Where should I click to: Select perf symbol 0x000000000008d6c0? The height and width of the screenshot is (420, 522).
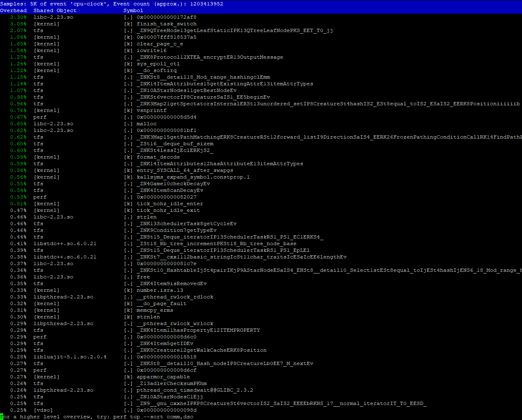pyautogui.click(x=167, y=337)
